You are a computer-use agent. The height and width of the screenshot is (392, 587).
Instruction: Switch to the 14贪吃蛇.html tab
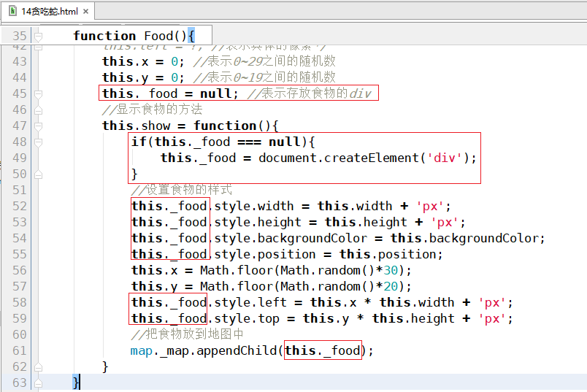coord(49,11)
